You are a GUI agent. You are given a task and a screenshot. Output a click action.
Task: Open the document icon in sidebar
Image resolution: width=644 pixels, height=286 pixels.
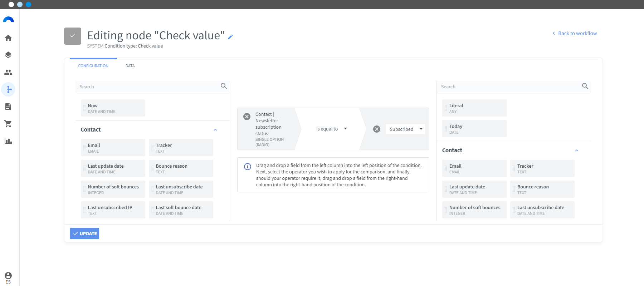tap(8, 107)
